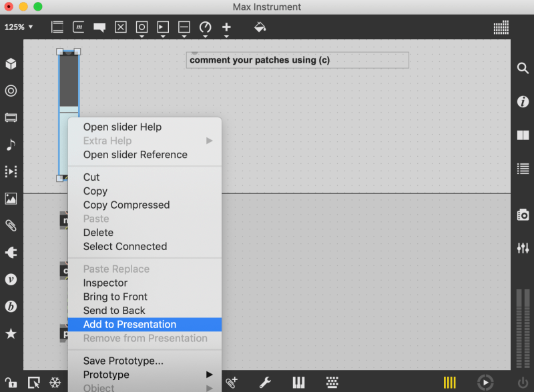Open the Plug-ins browser in sidebar

pyautogui.click(x=11, y=253)
